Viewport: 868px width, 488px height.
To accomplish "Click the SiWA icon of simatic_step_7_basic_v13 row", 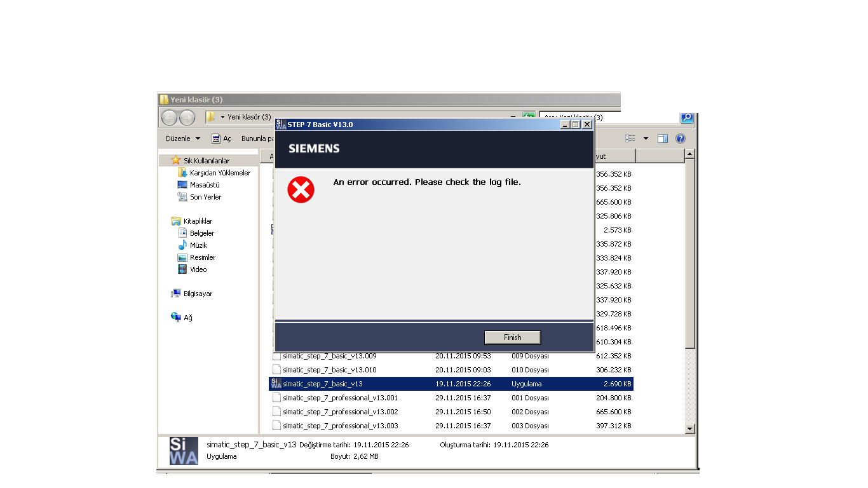I will point(276,384).
